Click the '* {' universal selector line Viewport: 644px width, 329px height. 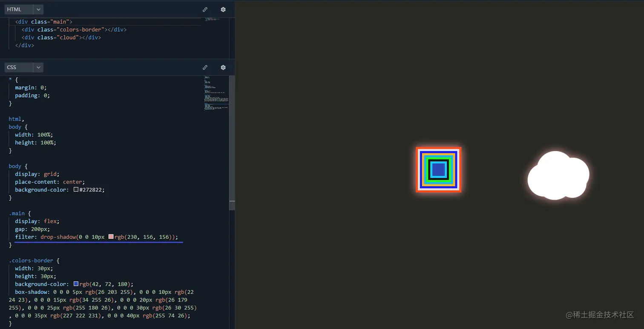13,80
